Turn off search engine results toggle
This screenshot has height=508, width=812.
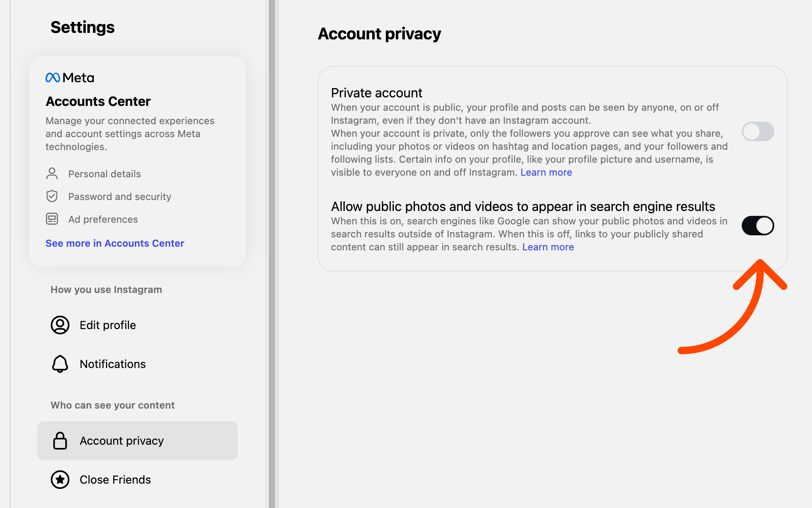(758, 226)
